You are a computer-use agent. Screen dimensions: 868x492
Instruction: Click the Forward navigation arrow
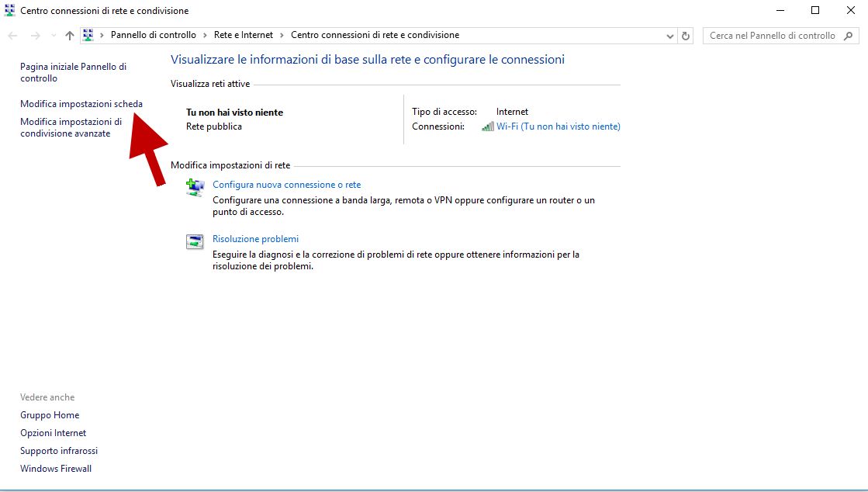pyautogui.click(x=35, y=36)
